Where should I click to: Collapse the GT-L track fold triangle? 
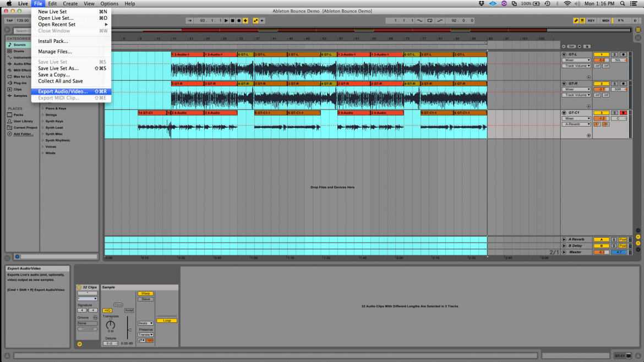564,54
